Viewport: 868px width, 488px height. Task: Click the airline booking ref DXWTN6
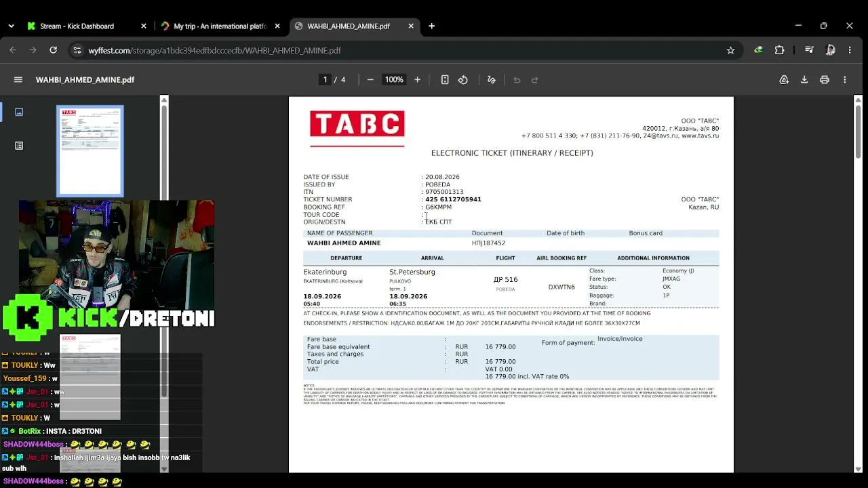(561, 287)
